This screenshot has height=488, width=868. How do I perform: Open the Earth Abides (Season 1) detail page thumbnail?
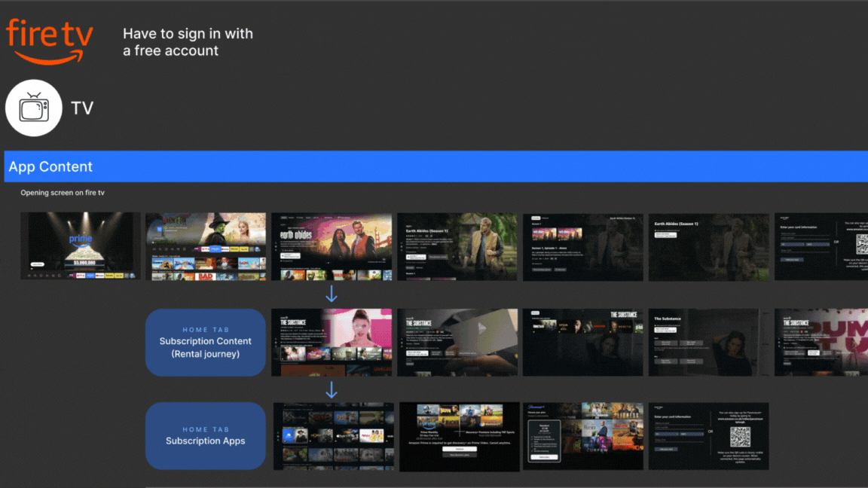click(457, 246)
